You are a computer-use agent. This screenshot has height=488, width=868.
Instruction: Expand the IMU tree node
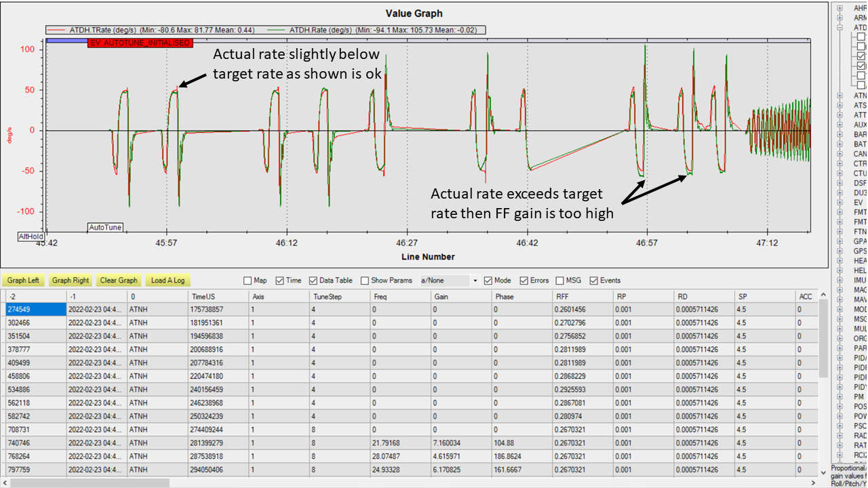840,280
